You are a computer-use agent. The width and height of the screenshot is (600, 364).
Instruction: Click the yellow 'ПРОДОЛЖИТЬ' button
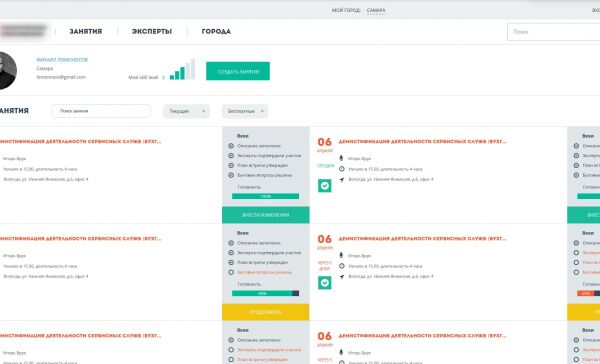(x=266, y=312)
